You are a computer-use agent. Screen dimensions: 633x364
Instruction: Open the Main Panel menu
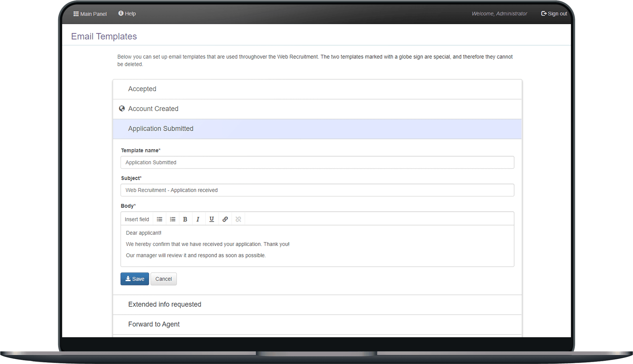(x=90, y=14)
